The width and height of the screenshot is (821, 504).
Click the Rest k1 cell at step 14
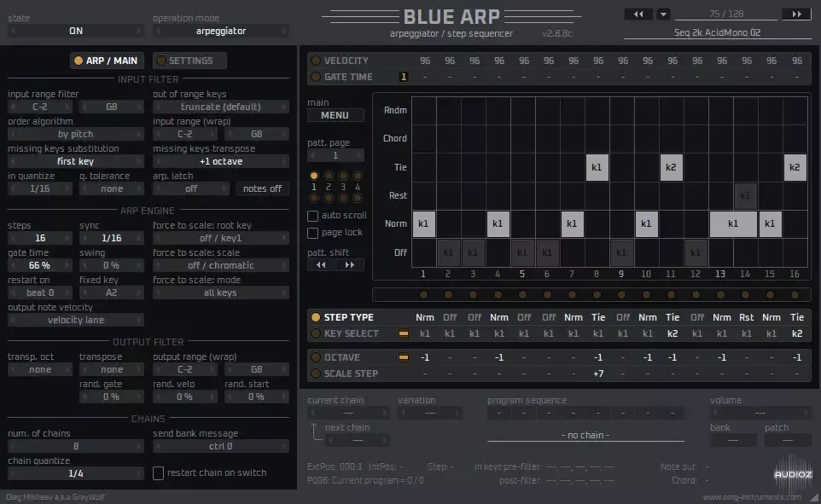(x=745, y=196)
